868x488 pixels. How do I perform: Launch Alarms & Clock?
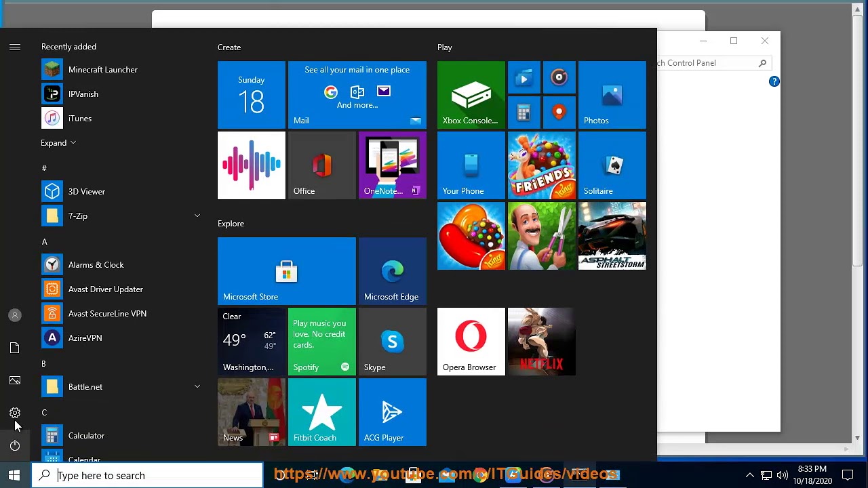(122, 265)
